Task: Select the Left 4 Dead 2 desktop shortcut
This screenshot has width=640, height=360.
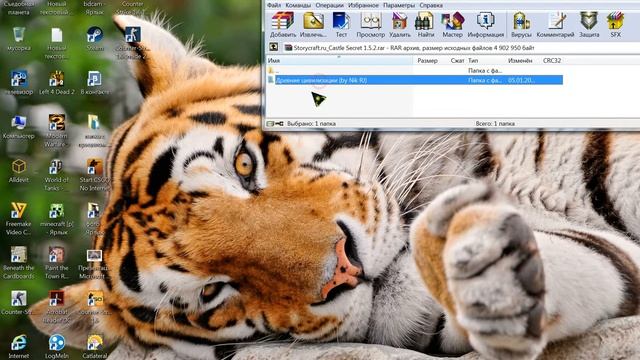Action: [57, 83]
